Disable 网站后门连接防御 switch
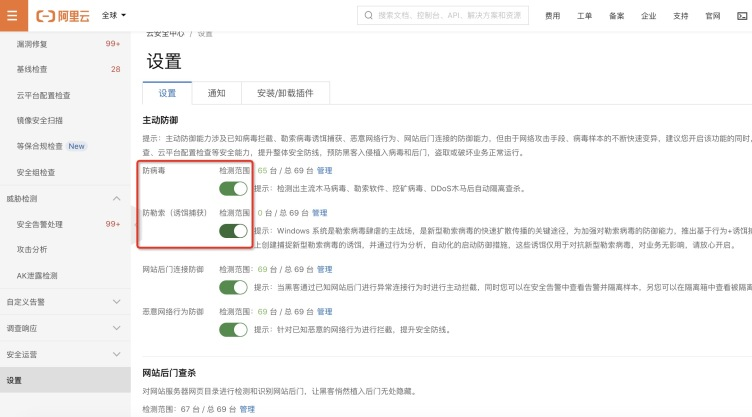This screenshot has width=752, height=417. coord(233,287)
